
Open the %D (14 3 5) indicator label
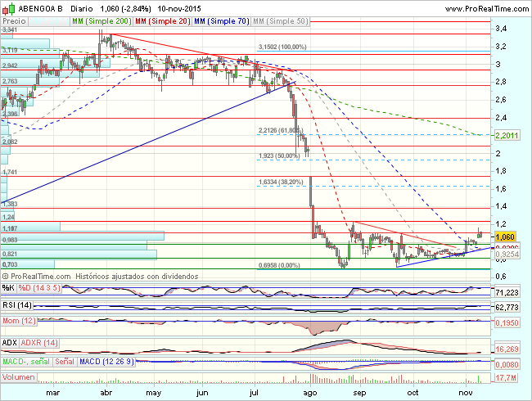coord(39,288)
